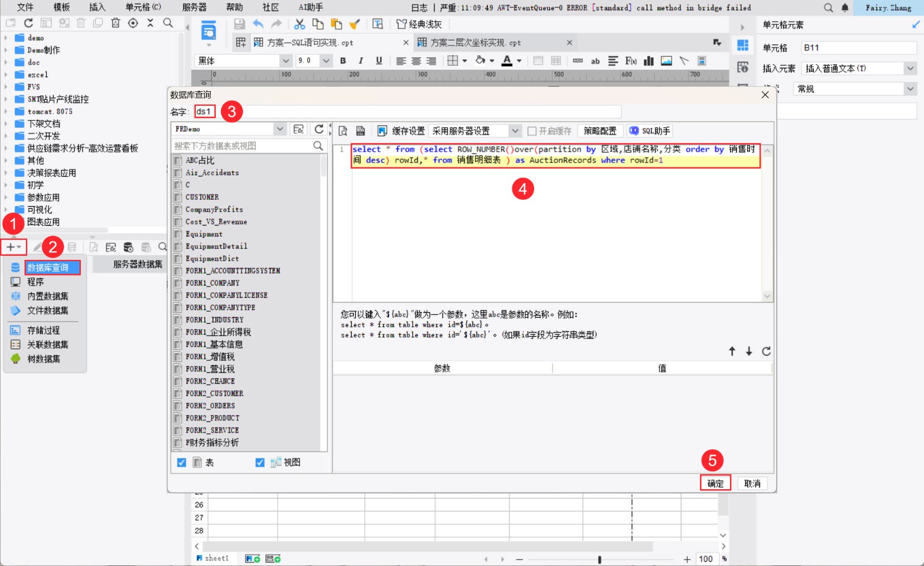The height and width of the screenshot is (566, 924).
Task: Enable the 开启缓存 checkbox
Action: [532, 131]
